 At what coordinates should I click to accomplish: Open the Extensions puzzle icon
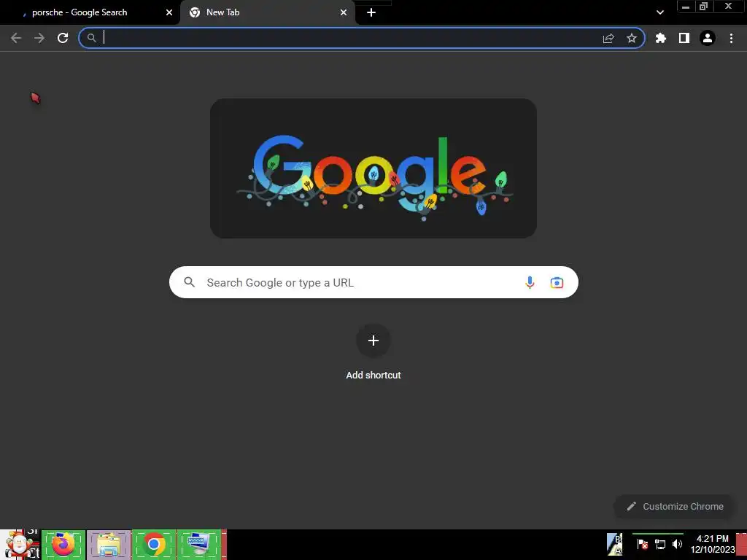tap(661, 38)
